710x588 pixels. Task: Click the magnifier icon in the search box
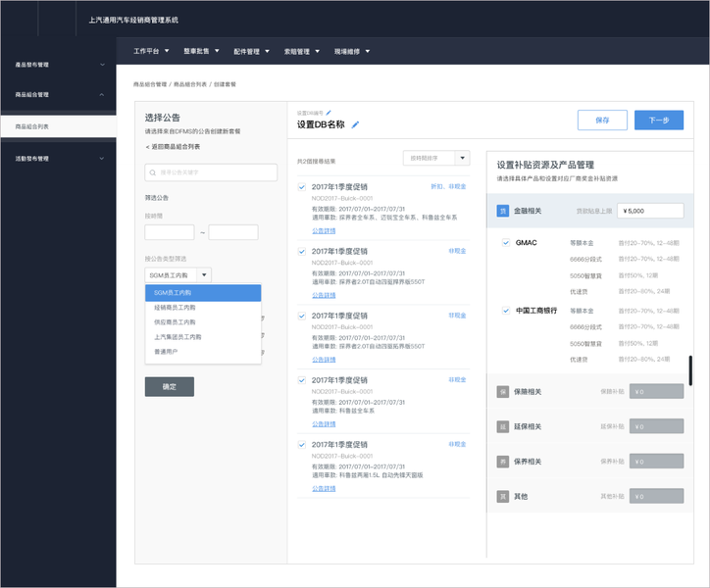point(153,172)
